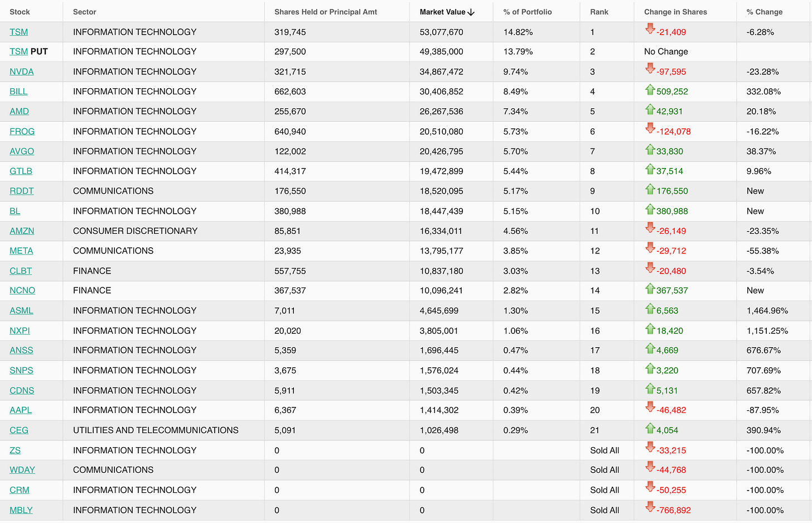Go to the CRM stock page
Screen dimensions: 812x523
point(20,490)
